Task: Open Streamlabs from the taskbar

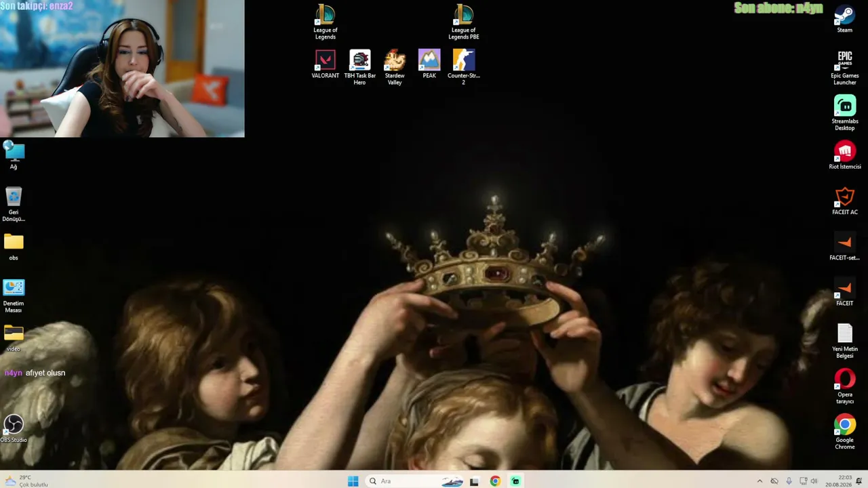Action: pos(515,481)
